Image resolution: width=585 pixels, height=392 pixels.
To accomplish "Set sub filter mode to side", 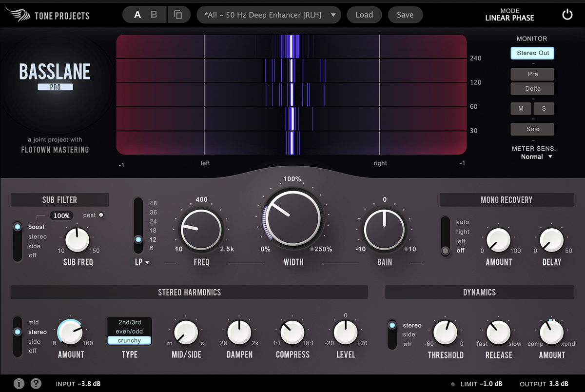I will (35, 246).
